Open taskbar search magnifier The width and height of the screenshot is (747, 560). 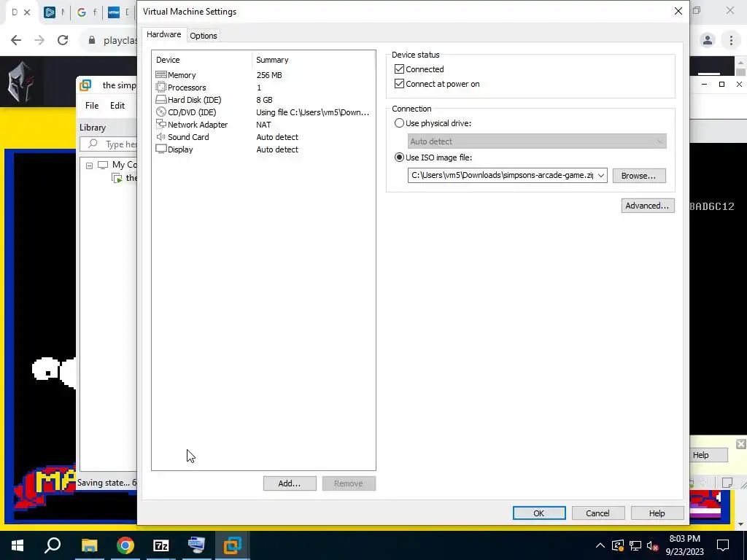[x=53, y=545]
